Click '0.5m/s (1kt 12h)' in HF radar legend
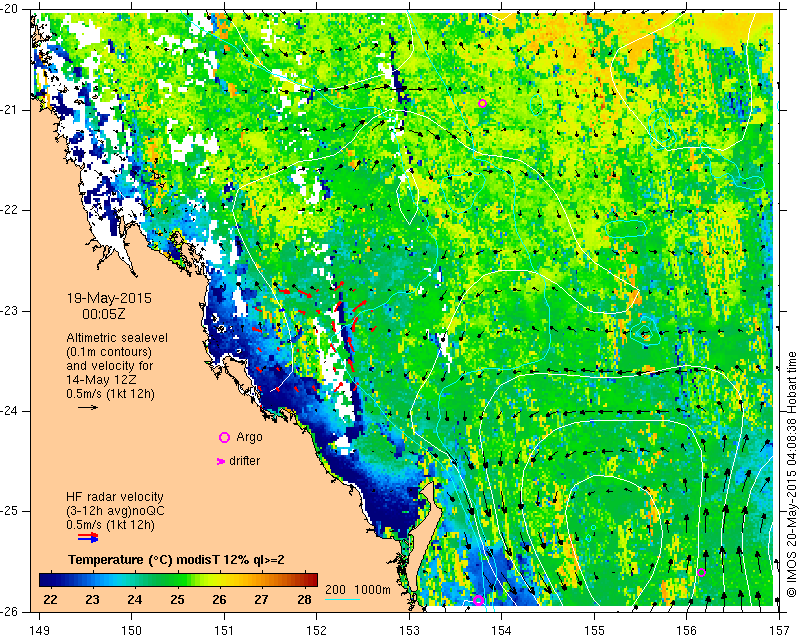 tap(110, 525)
